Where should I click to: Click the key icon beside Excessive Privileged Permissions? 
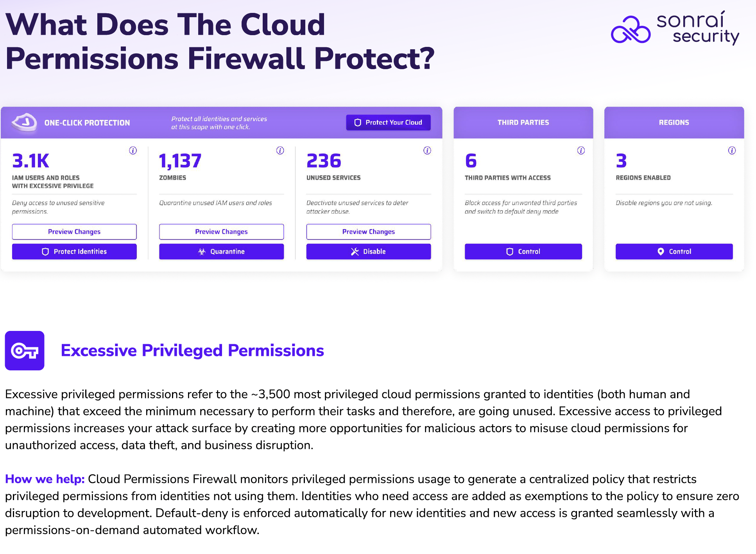(25, 350)
